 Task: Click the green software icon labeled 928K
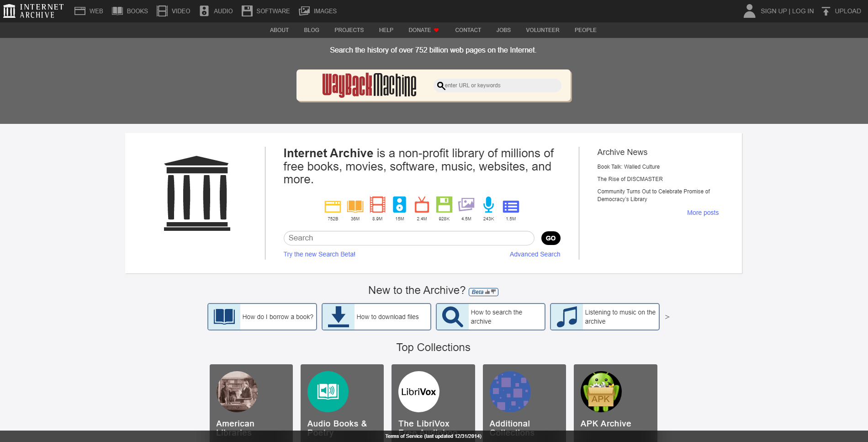pyautogui.click(x=444, y=205)
